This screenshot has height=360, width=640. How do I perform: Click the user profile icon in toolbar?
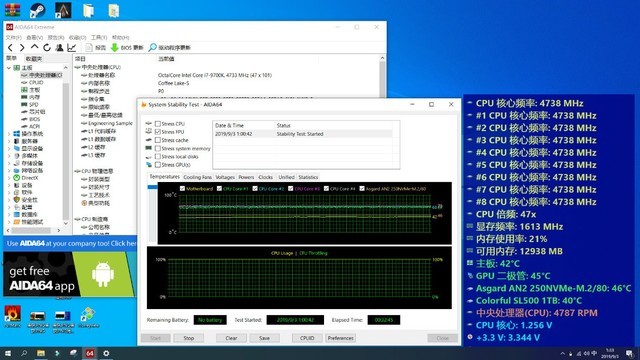coord(60,48)
